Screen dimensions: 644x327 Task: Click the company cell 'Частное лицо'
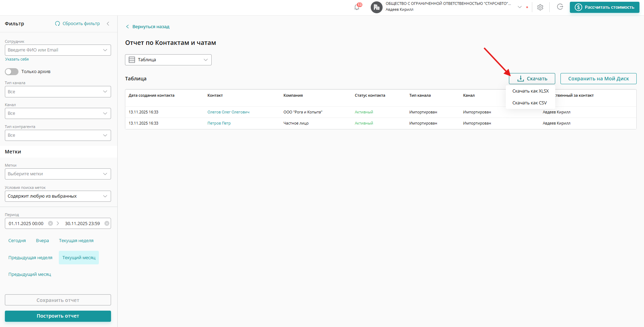click(296, 123)
